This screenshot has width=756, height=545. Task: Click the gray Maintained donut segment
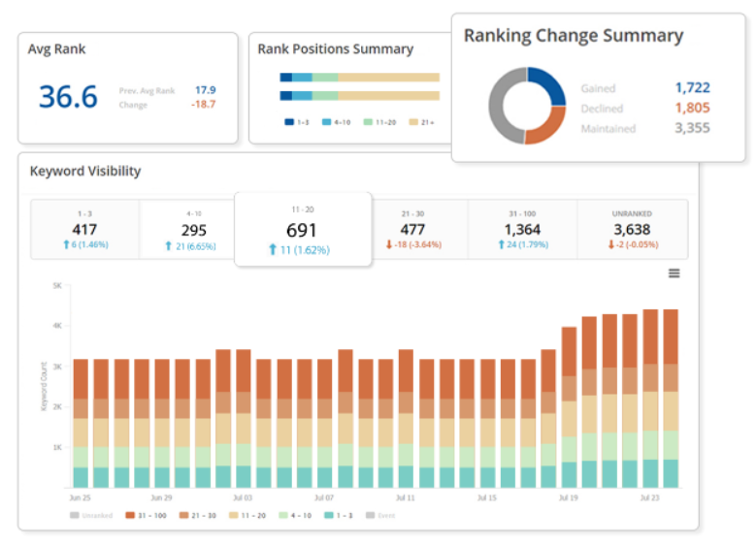501,107
